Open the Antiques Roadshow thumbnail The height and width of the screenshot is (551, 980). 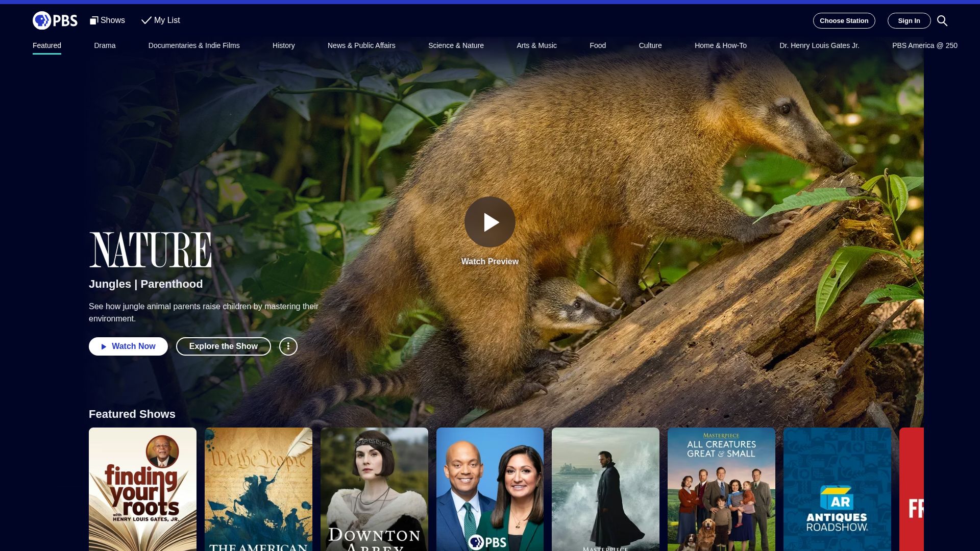(837, 489)
